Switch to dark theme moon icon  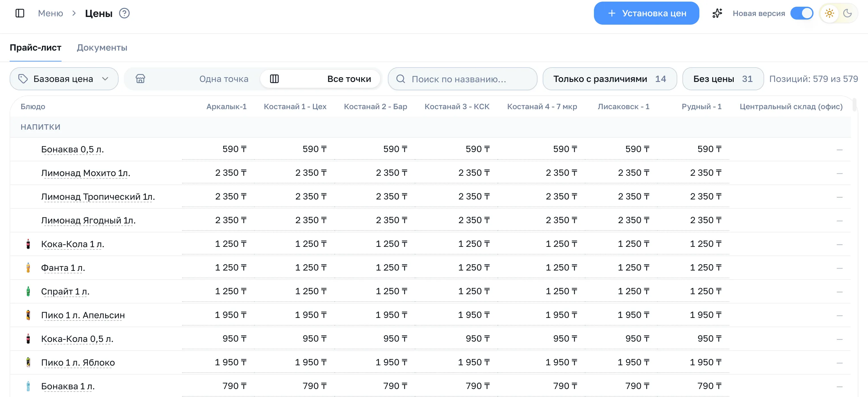point(847,13)
